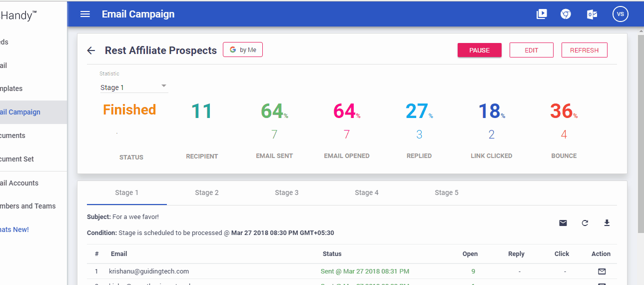Open the hamburger navigation menu
Viewport: 644px width, 285px height.
pos(85,14)
